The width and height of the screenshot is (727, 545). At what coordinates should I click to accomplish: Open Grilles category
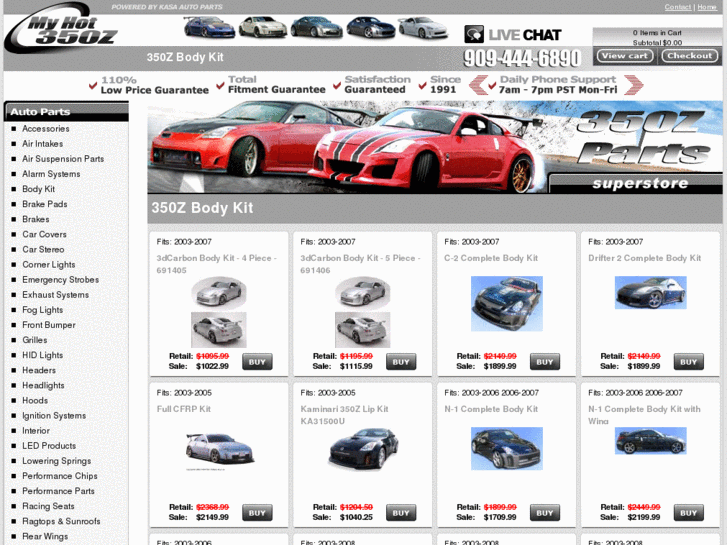click(x=35, y=340)
